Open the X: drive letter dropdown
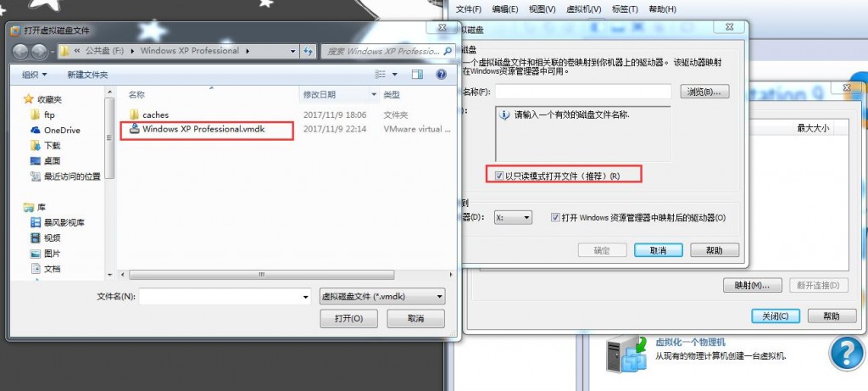Image resolution: width=868 pixels, height=391 pixels. [x=513, y=218]
